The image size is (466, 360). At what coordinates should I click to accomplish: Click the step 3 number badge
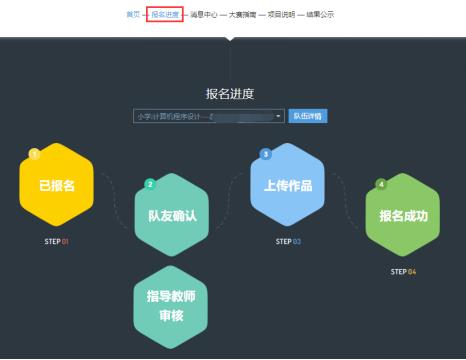266,154
